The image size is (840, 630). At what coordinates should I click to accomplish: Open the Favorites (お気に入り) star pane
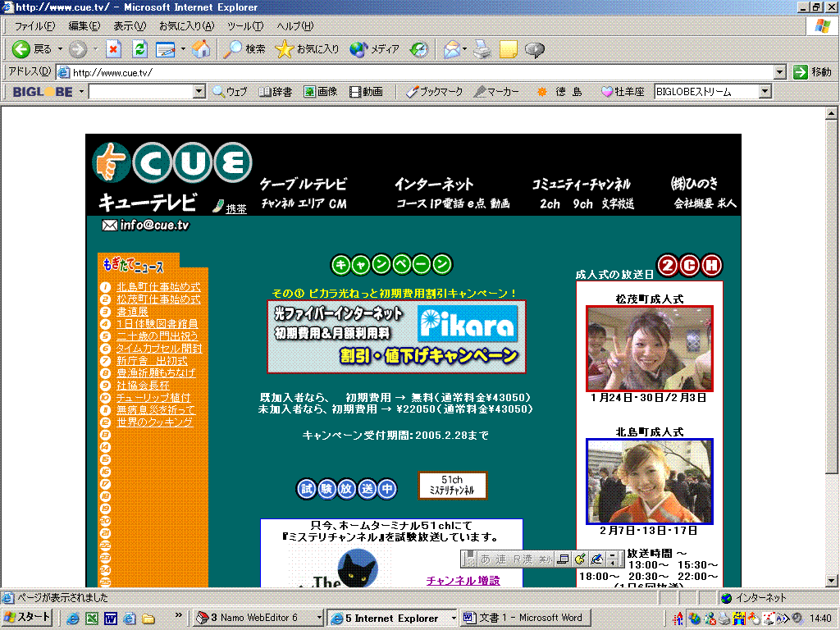click(x=307, y=49)
